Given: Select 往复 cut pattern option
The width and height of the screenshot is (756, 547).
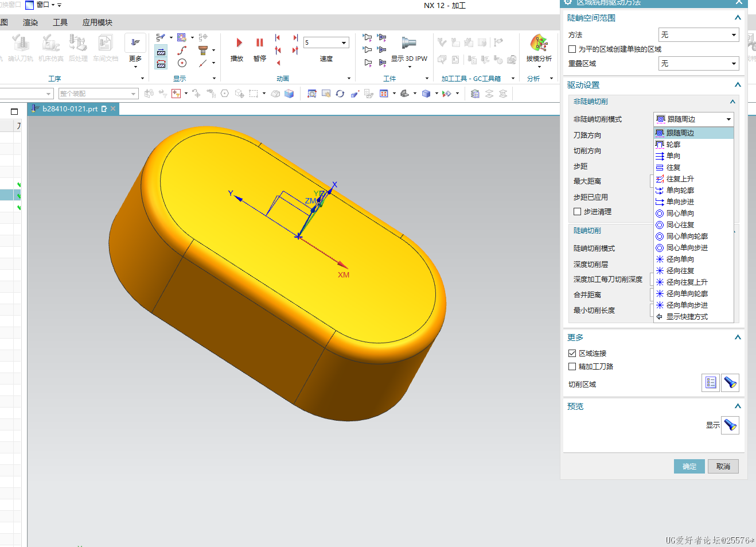Looking at the screenshot, I should click(693, 168).
